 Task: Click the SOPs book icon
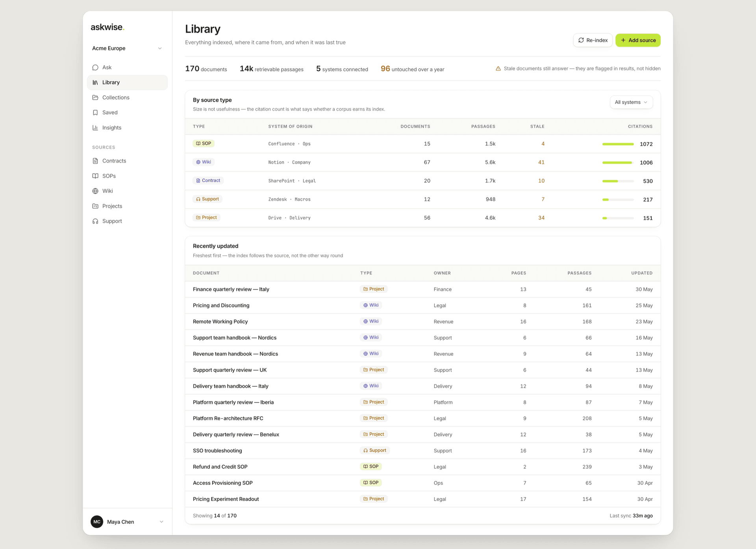pos(95,176)
